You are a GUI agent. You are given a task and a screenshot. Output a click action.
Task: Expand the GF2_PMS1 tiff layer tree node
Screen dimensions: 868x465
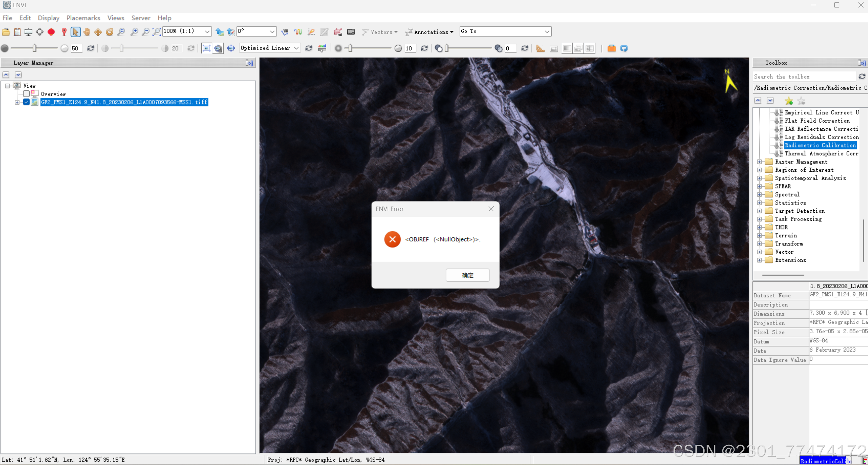pyautogui.click(x=17, y=102)
